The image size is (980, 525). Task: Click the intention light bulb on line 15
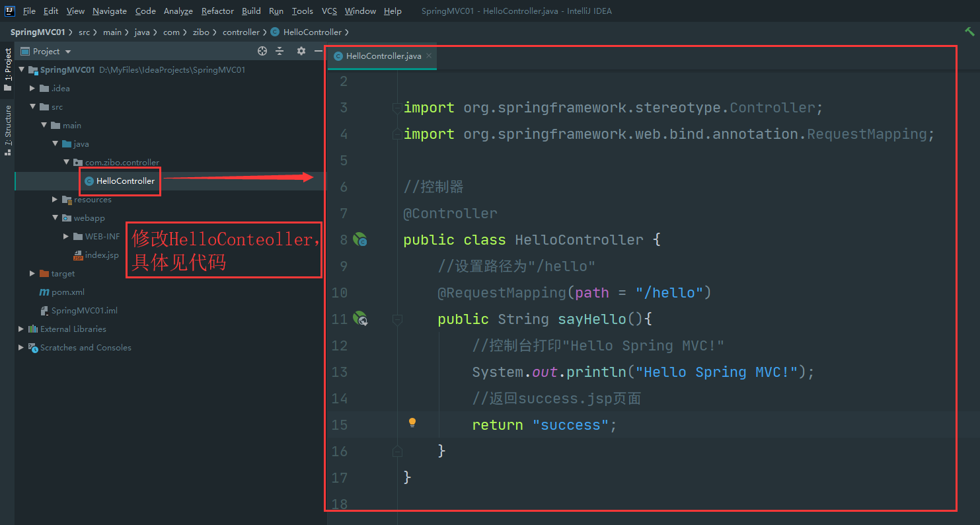point(412,423)
